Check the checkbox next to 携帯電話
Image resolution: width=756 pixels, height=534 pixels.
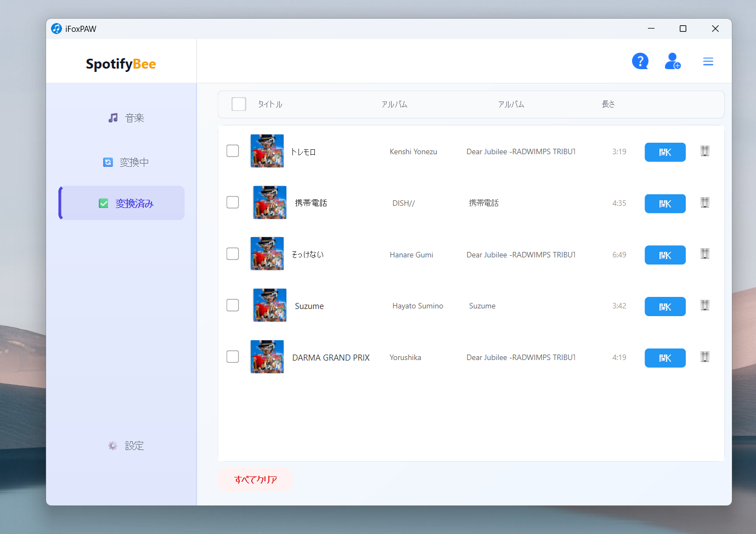pos(232,202)
